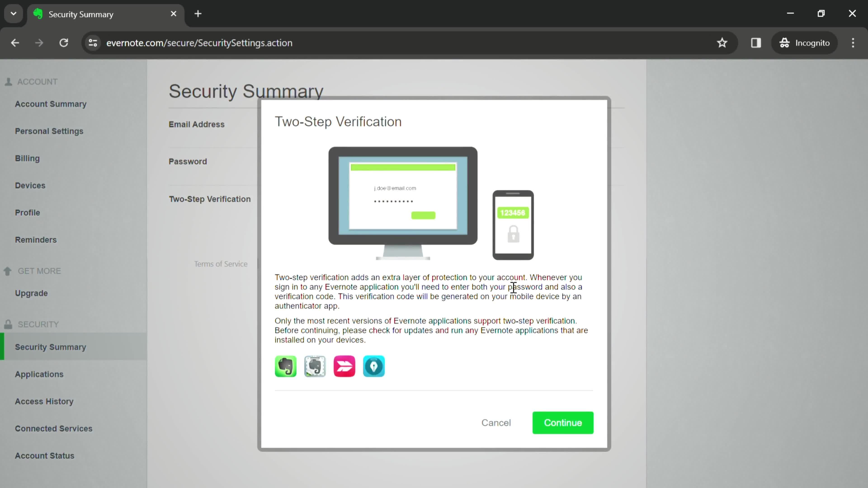Click the Continue button to proceed

[x=563, y=422]
